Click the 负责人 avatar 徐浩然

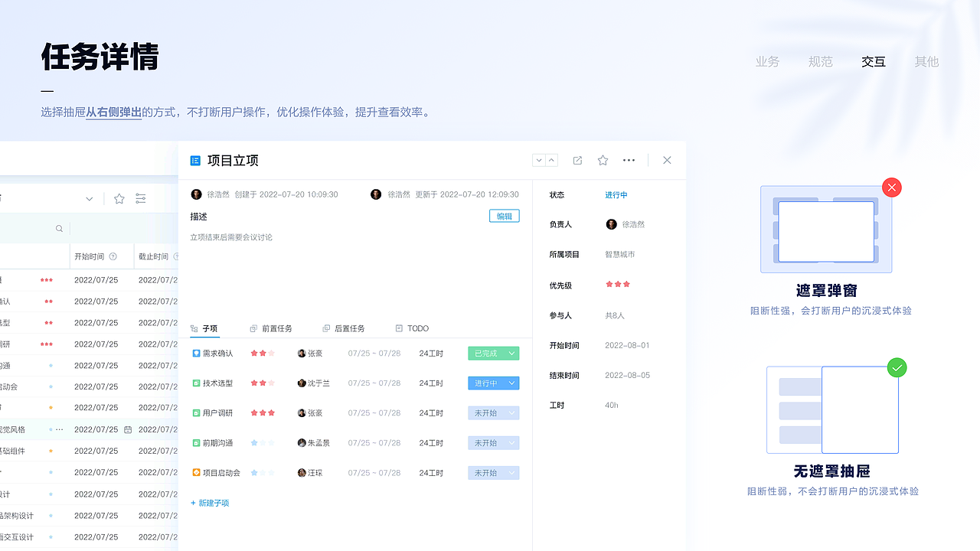611,224
